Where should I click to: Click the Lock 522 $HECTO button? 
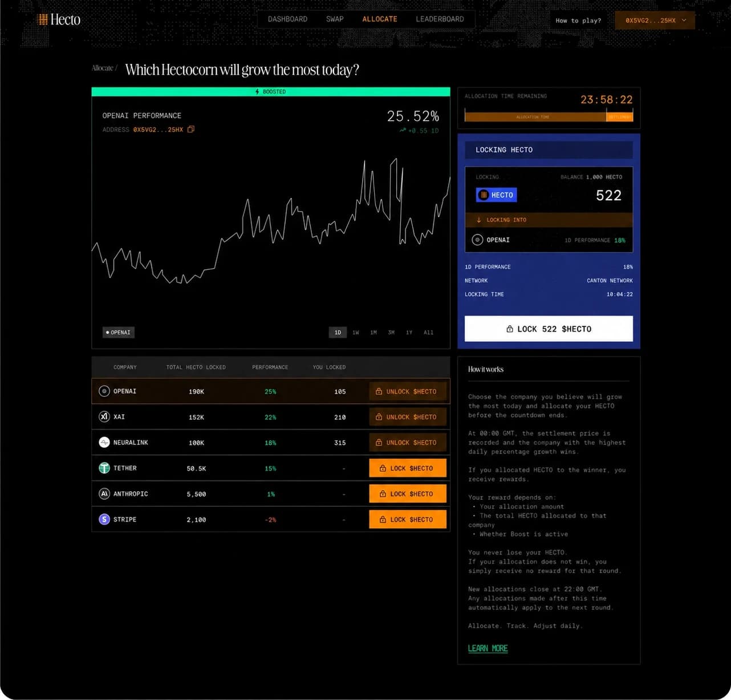click(549, 329)
